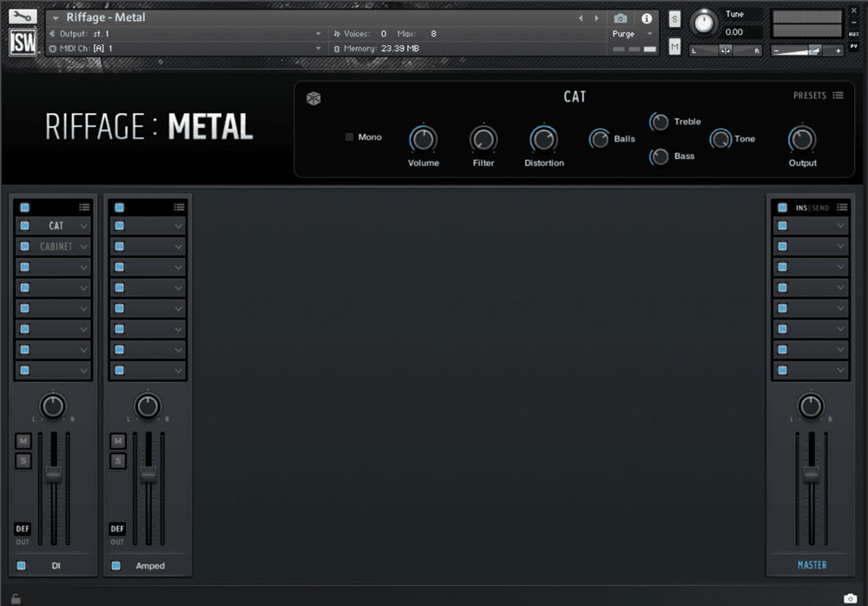Open the Master strip list menu icon
Viewport: 868px width, 606px height.
pos(842,207)
